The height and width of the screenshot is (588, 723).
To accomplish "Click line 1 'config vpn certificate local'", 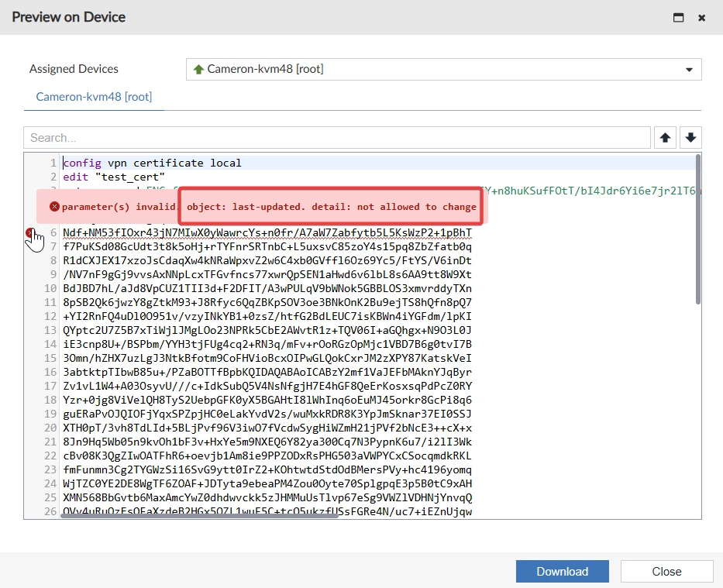I will click(152, 163).
